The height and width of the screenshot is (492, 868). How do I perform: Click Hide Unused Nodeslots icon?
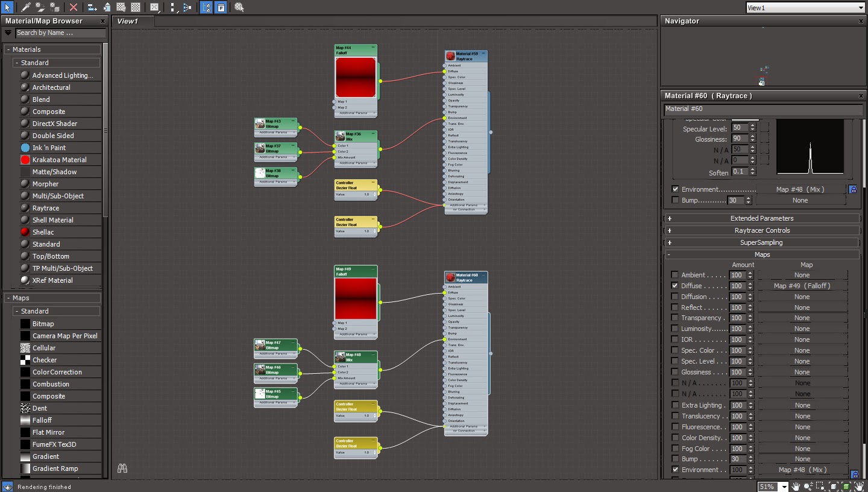pyautogui.click(x=107, y=7)
